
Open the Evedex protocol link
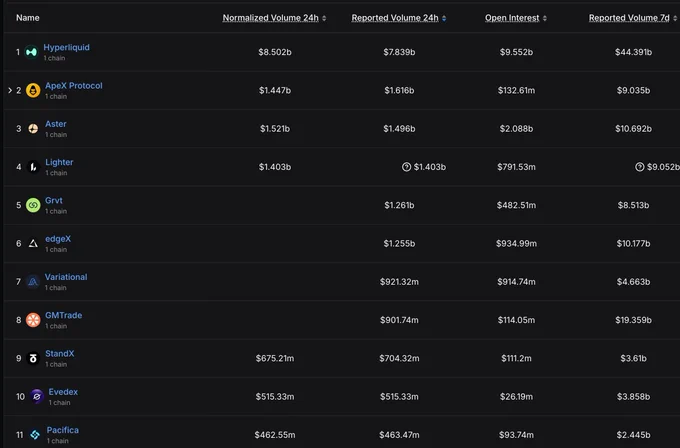(x=63, y=392)
